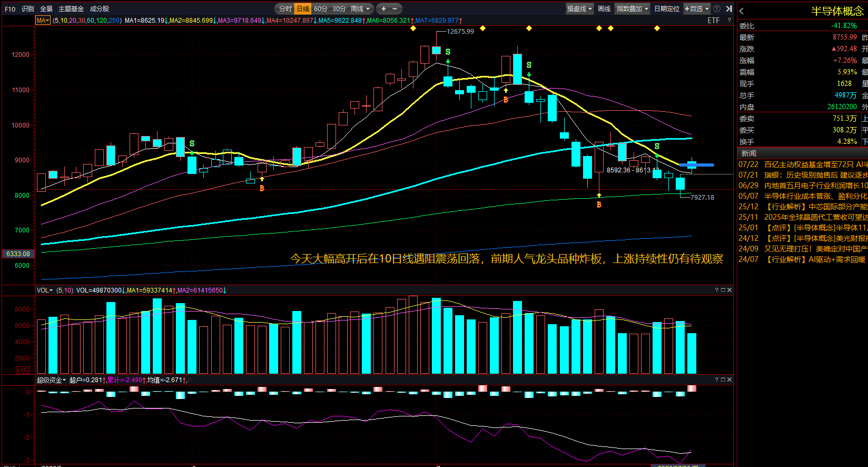
Task: Click the 日期定位 button
Action: (667, 8)
